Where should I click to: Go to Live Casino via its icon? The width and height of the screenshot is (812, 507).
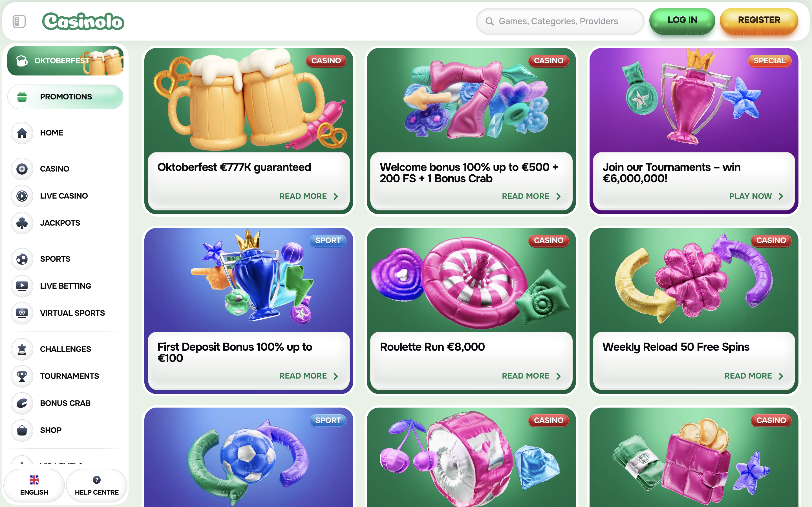point(22,196)
